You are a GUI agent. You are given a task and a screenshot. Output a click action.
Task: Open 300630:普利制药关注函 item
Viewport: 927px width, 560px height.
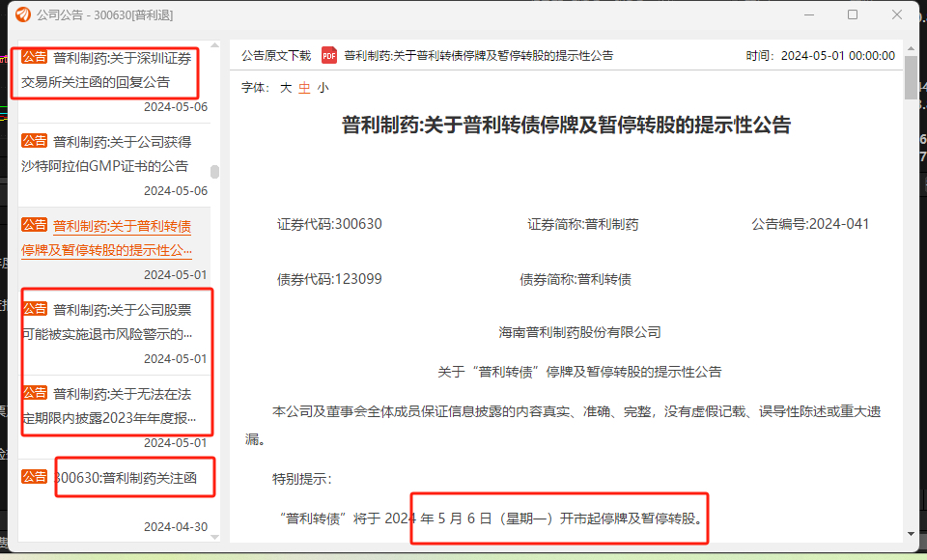(126, 478)
